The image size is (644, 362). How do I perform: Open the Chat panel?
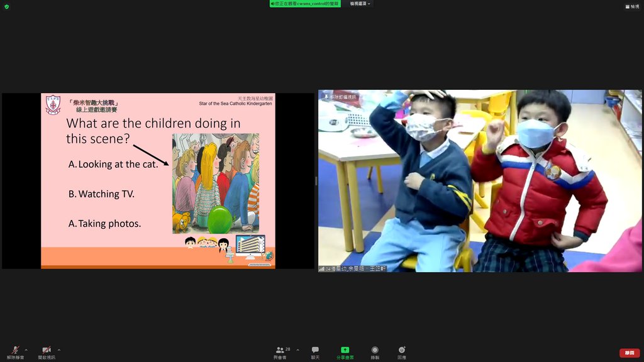pyautogui.click(x=315, y=352)
